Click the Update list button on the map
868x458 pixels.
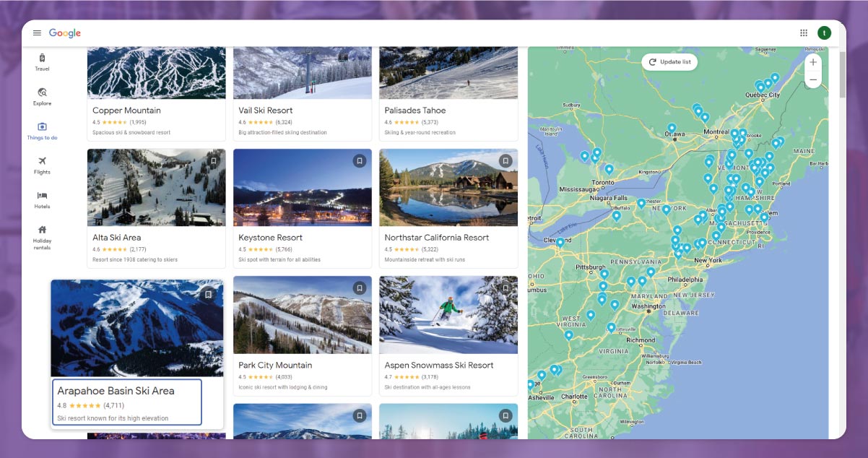click(670, 62)
